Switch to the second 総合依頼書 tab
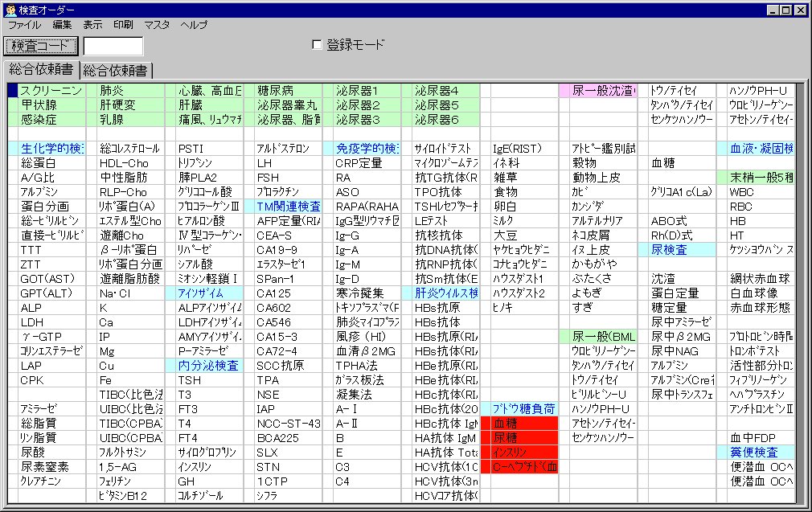 coord(117,70)
